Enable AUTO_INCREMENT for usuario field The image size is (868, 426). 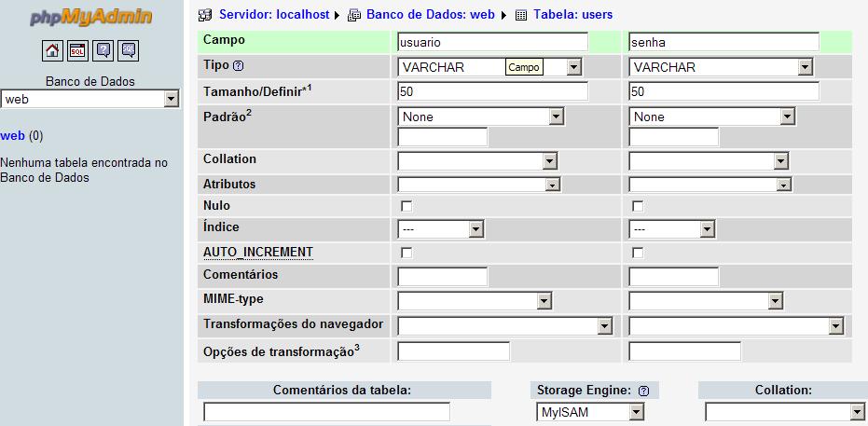tap(406, 253)
